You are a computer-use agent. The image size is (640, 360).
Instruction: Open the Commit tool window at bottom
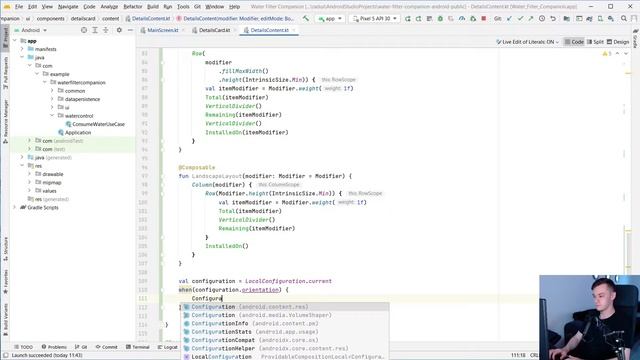tap(107, 347)
